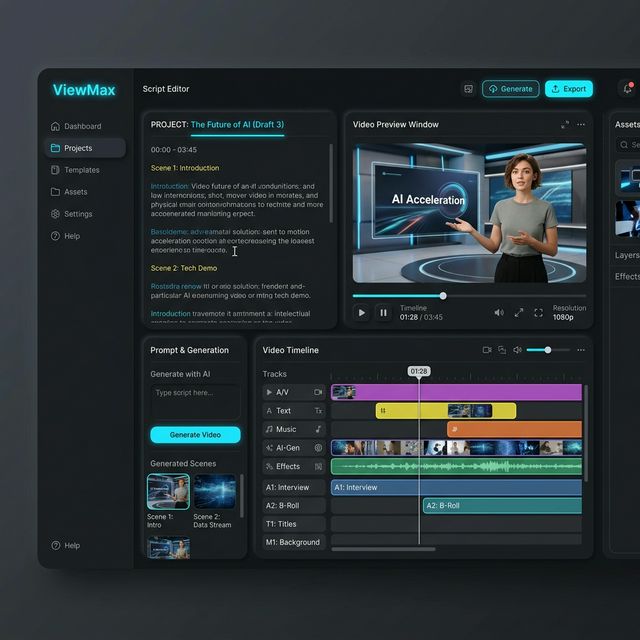Open Video Preview more options menu

(581, 124)
